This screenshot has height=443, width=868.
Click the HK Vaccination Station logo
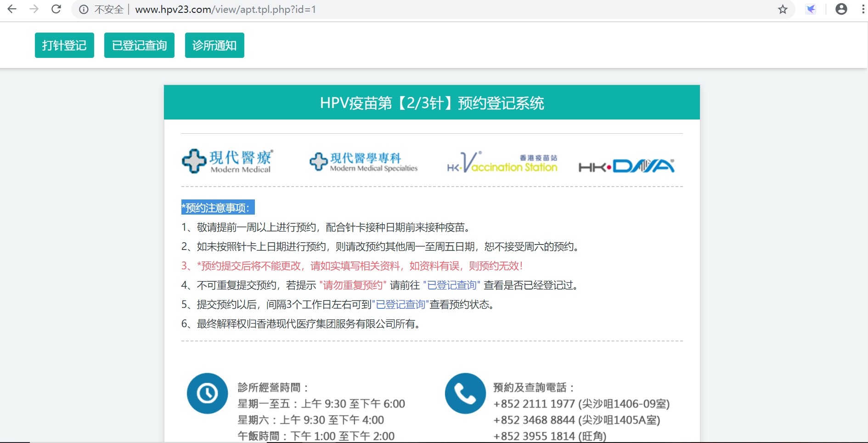(x=502, y=163)
